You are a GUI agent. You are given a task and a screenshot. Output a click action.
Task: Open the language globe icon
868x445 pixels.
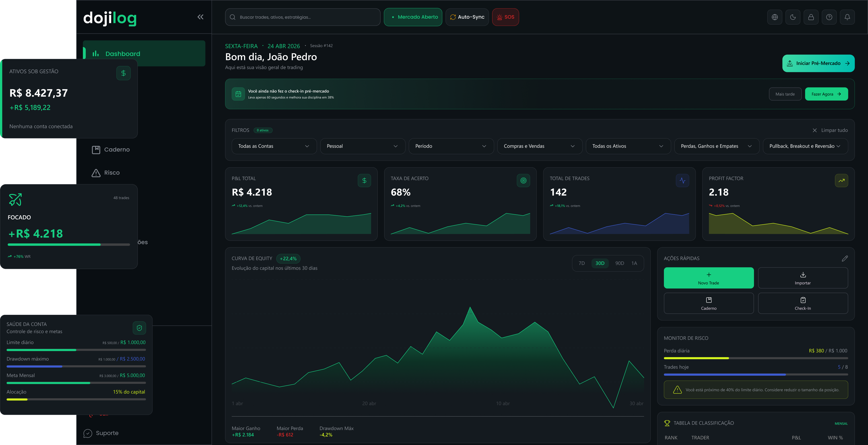pos(775,17)
